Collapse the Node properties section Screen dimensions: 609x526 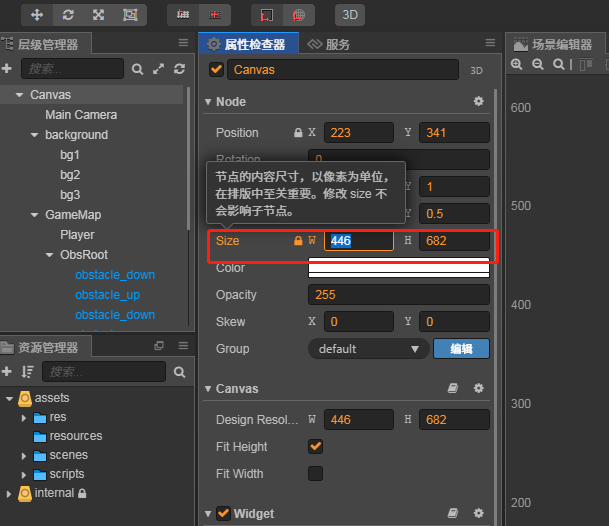(208, 102)
